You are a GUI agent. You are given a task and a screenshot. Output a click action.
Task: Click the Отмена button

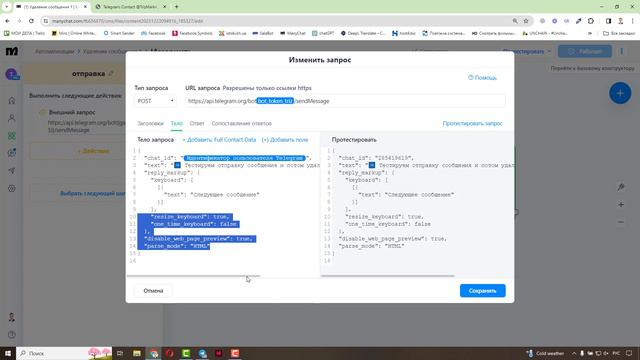coord(153,291)
